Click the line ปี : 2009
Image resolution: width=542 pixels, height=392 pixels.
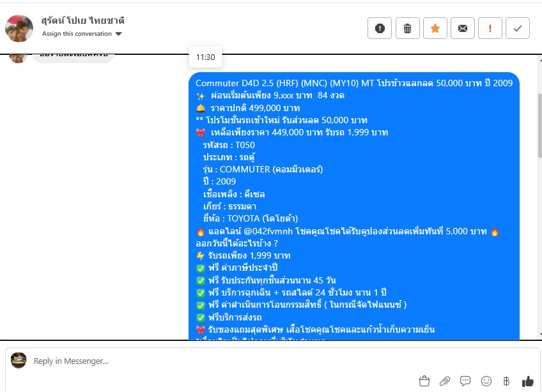pos(219,182)
